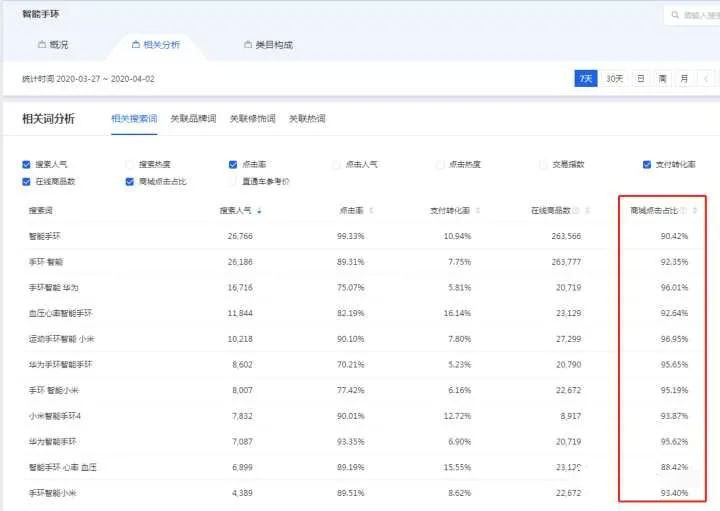Select the 关联修饰词 sub-tab
This screenshot has width=720, height=511.
[253, 118]
